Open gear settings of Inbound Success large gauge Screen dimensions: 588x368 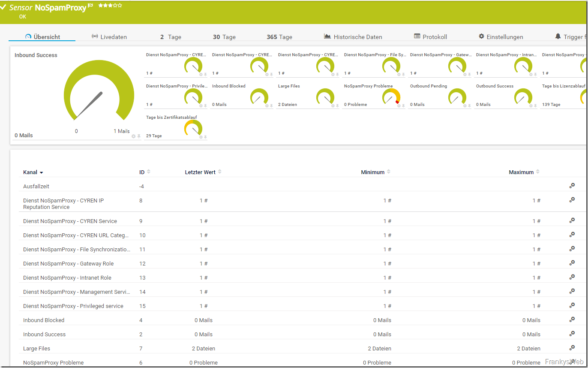pyautogui.click(x=133, y=136)
